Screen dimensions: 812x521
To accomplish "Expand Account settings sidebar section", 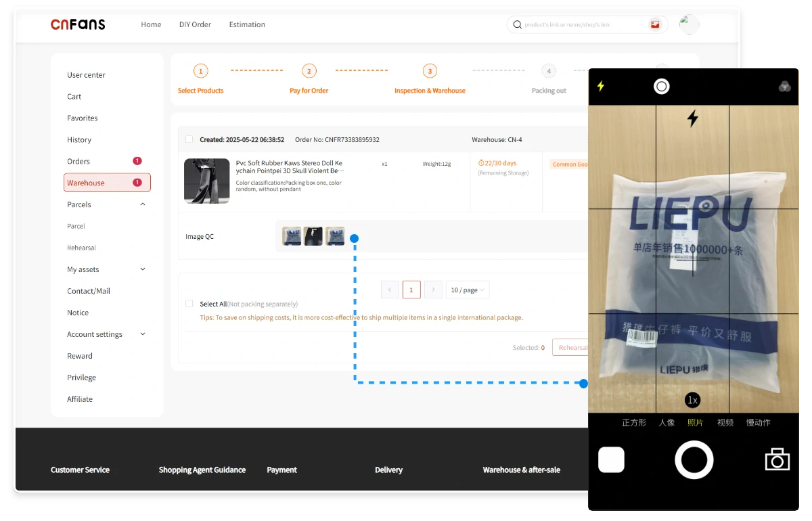I will point(143,334).
